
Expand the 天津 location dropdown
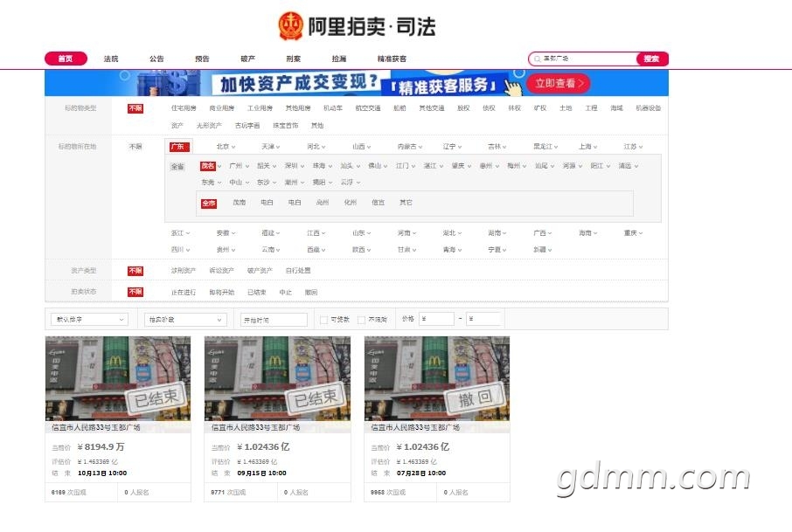click(271, 147)
